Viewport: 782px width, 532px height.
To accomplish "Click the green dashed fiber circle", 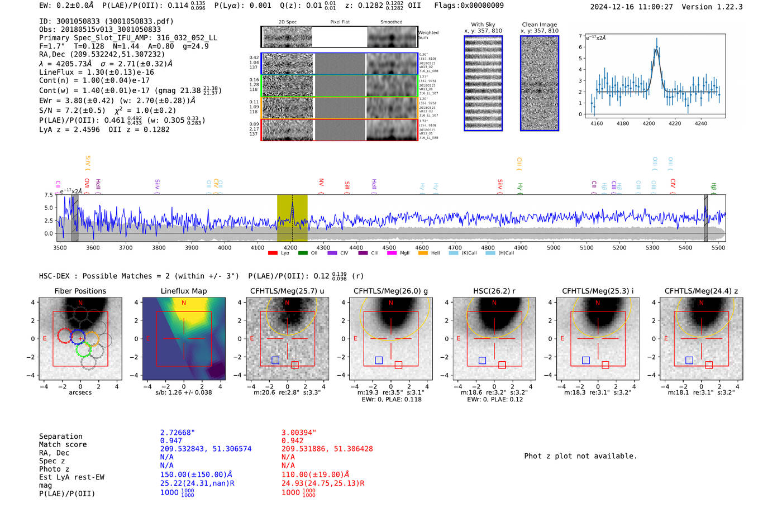I will click(x=83, y=350).
